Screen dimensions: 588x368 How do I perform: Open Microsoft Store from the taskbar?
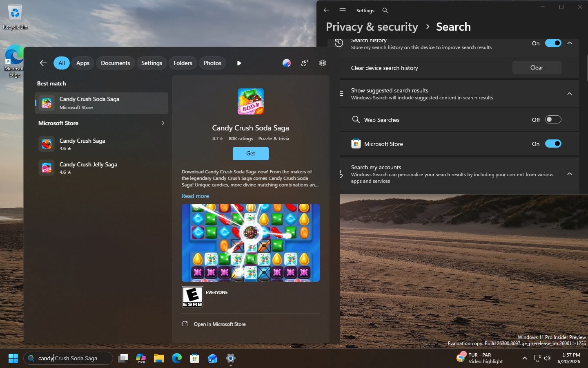point(195,358)
